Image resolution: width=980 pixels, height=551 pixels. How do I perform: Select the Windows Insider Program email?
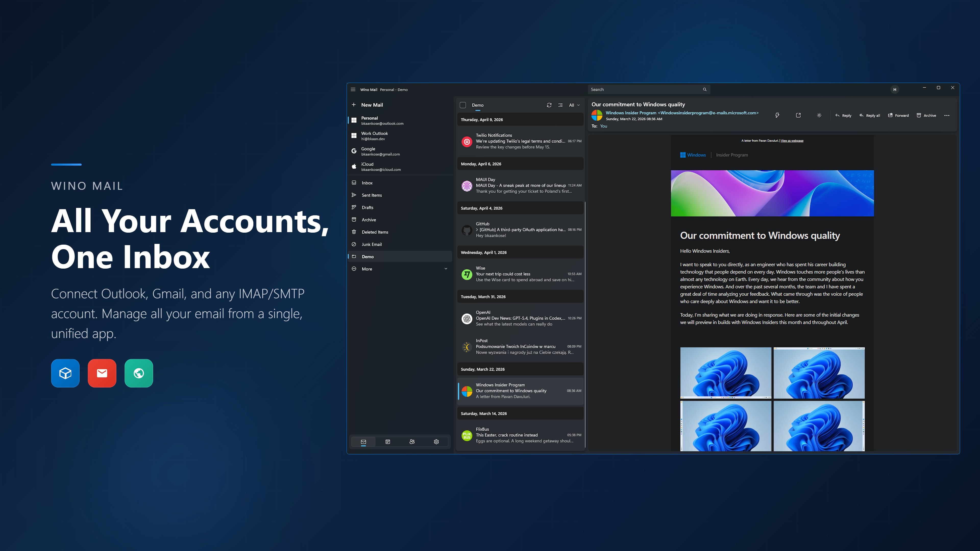click(520, 391)
